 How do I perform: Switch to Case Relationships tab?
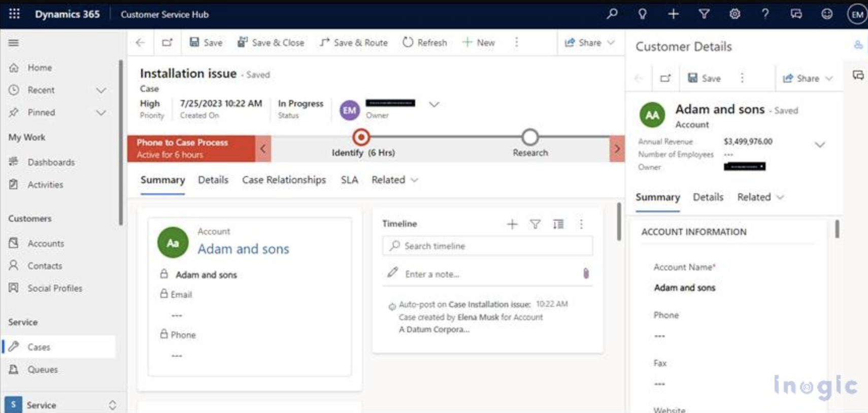pos(284,180)
